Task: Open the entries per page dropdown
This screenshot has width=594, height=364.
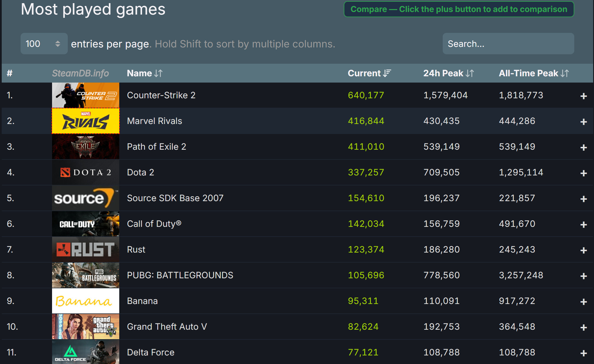Action: pos(44,44)
